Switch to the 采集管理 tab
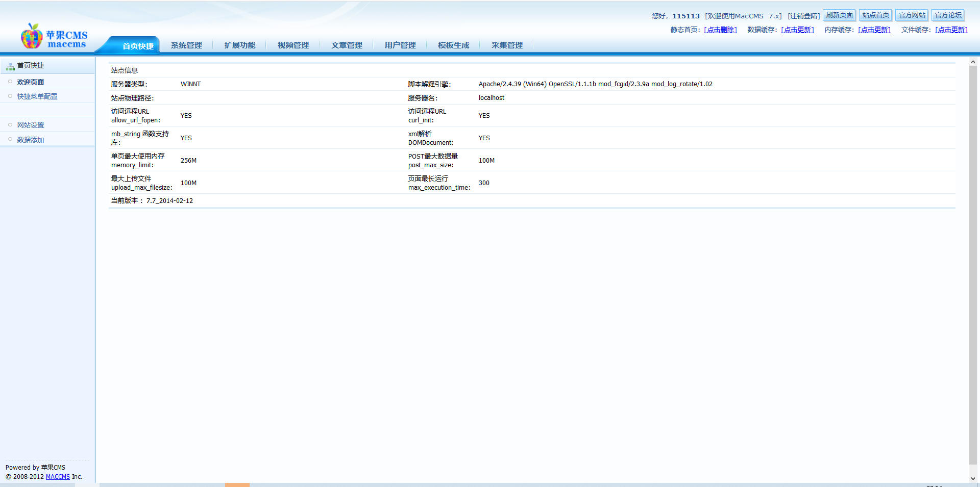The width and height of the screenshot is (980, 487). pyautogui.click(x=507, y=45)
